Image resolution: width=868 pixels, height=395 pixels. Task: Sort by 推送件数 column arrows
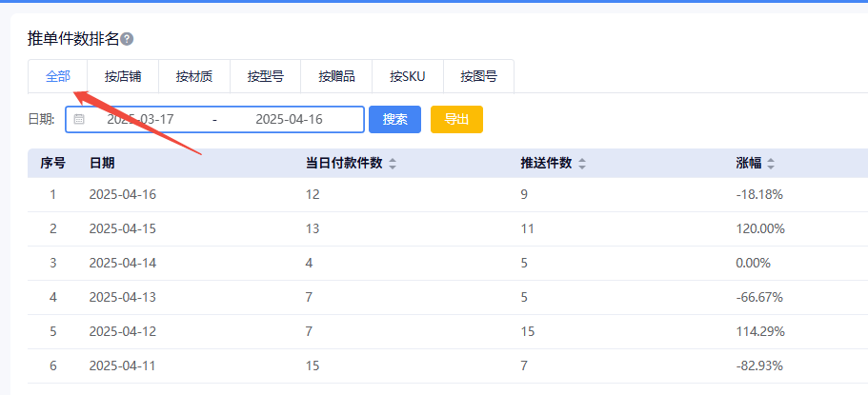582,164
